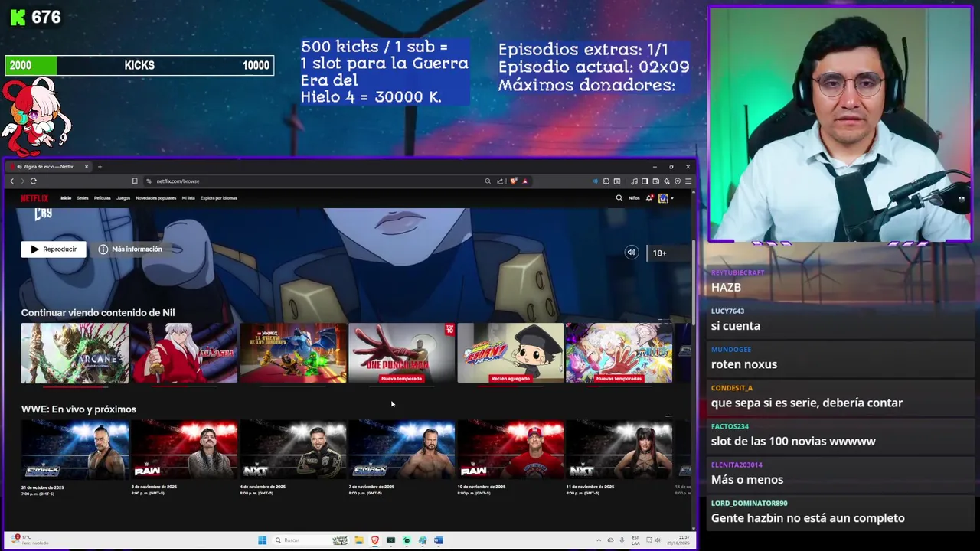Image resolution: width=980 pixels, height=551 pixels.
Task: Open Explora por idiomas
Action: pos(219,198)
